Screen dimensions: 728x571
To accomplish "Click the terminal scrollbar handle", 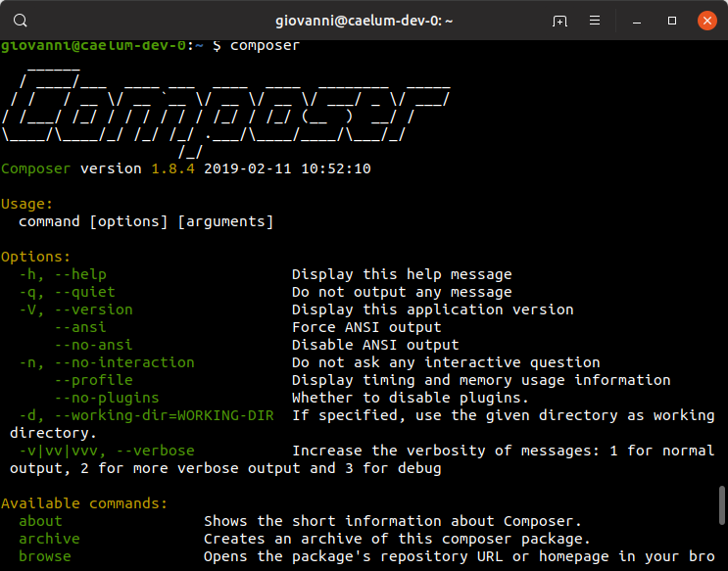I will pos(721,505).
